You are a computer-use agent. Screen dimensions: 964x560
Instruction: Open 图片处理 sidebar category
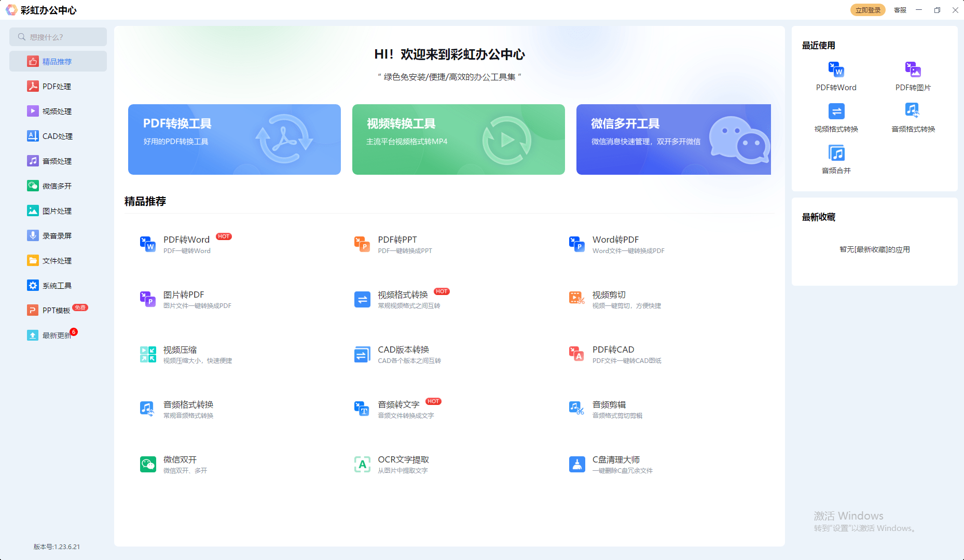pos(58,211)
